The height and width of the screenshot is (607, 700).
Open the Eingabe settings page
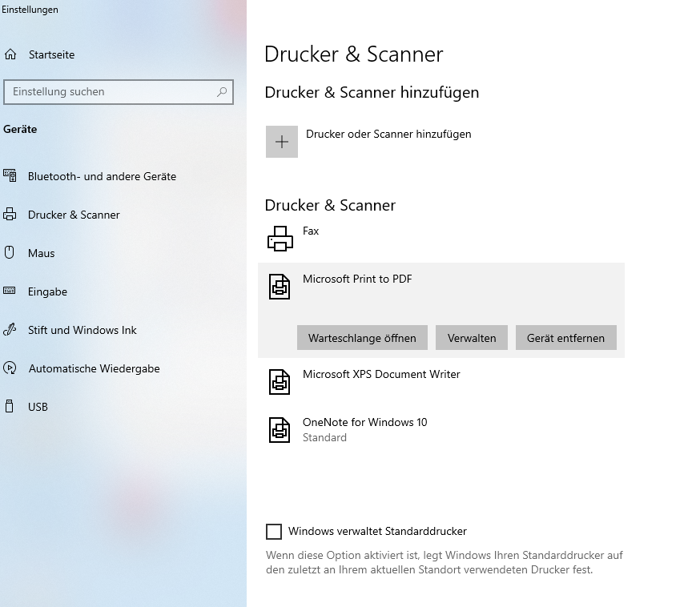tap(48, 291)
